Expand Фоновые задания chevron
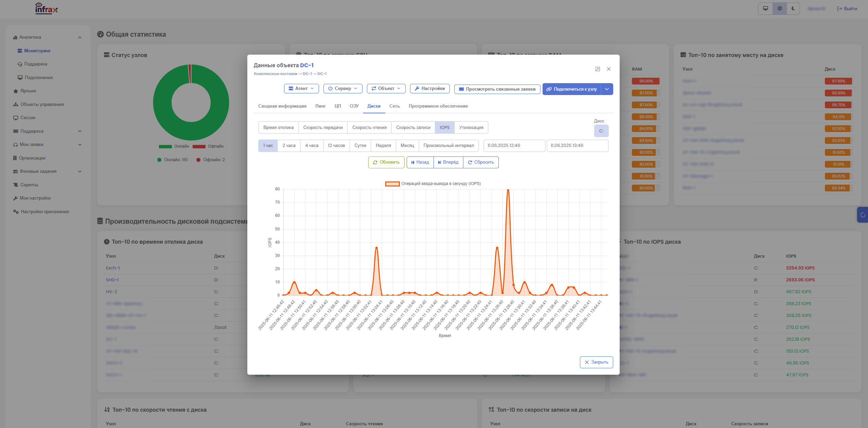Viewport: 868px width, 428px height. tap(80, 171)
